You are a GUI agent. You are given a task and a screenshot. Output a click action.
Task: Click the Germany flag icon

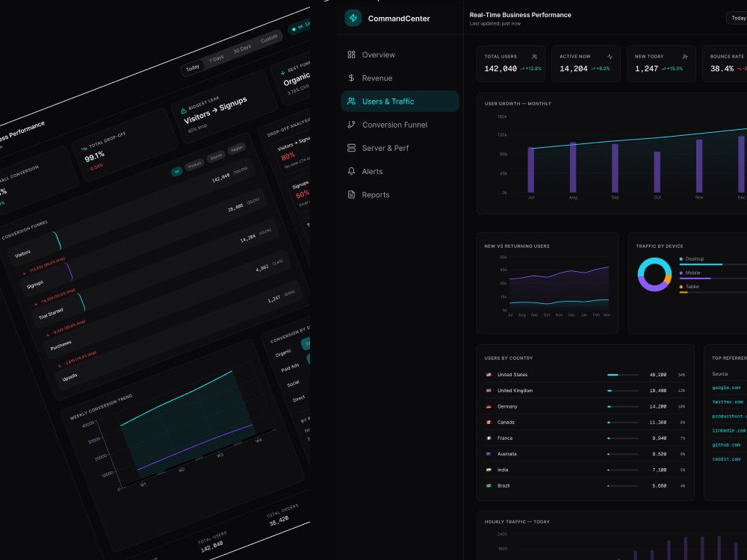click(x=489, y=407)
